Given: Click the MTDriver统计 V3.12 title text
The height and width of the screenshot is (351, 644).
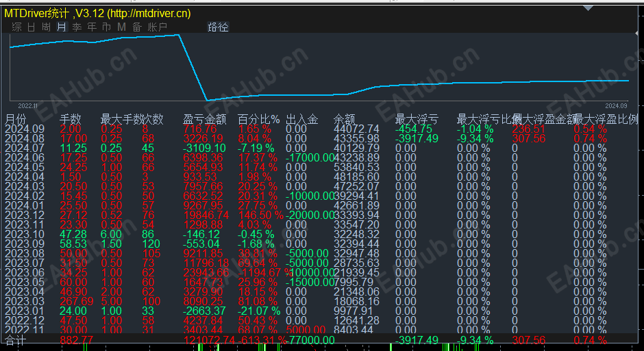Looking at the screenshot, I should coord(97,14).
